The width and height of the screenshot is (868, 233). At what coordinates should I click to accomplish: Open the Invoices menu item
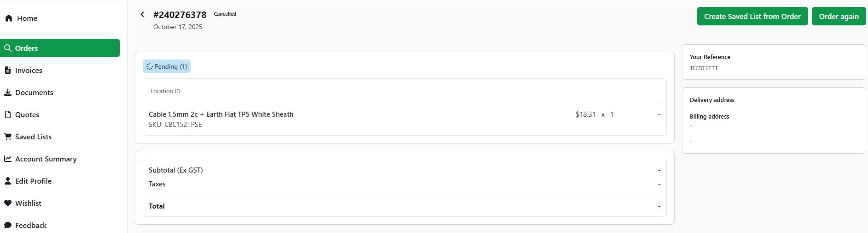click(x=29, y=70)
